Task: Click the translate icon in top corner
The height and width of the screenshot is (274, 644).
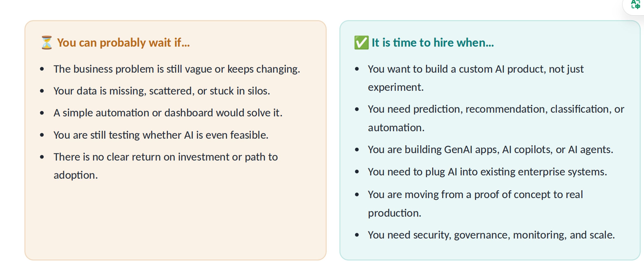Action: [x=636, y=5]
